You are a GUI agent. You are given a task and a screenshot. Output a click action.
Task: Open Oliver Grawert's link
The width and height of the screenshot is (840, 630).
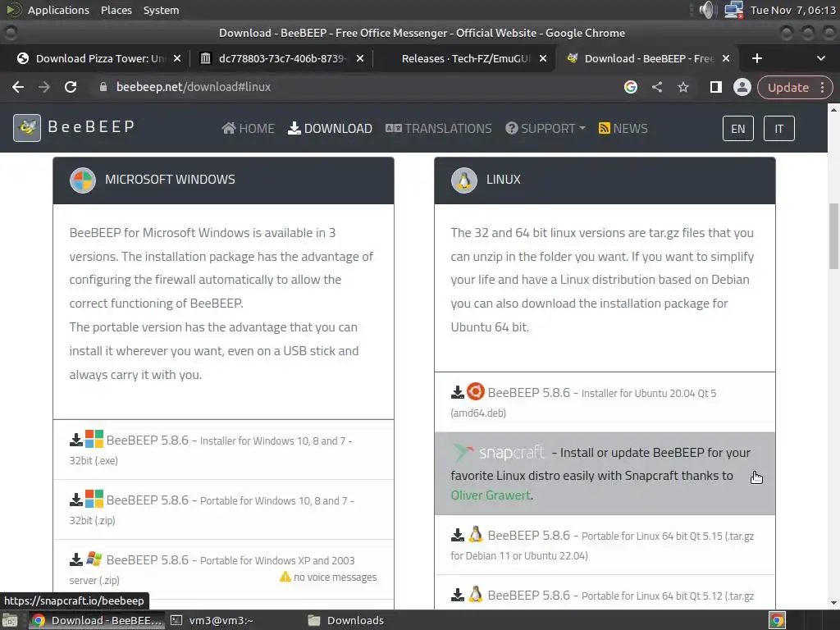(491, 495)
